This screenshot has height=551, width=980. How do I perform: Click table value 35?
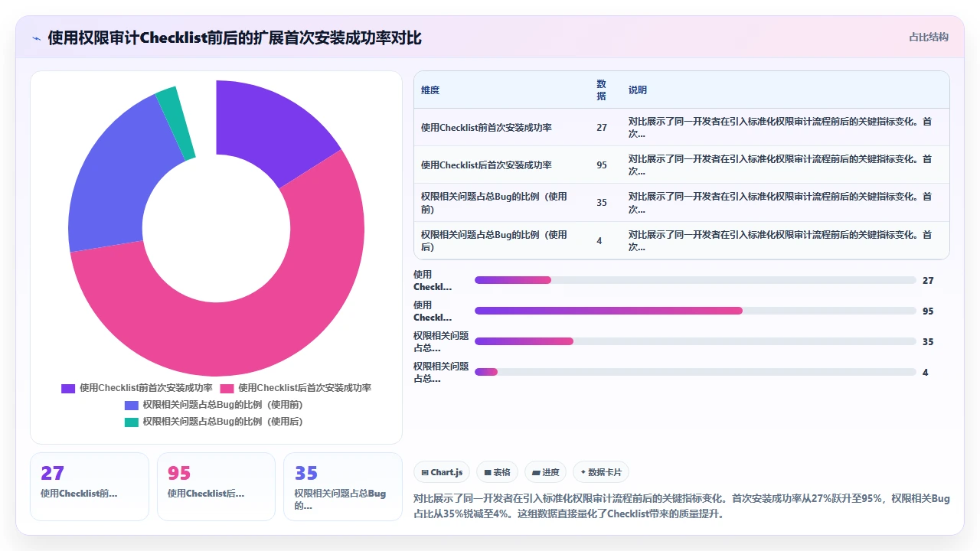click(x=602, y=203)
